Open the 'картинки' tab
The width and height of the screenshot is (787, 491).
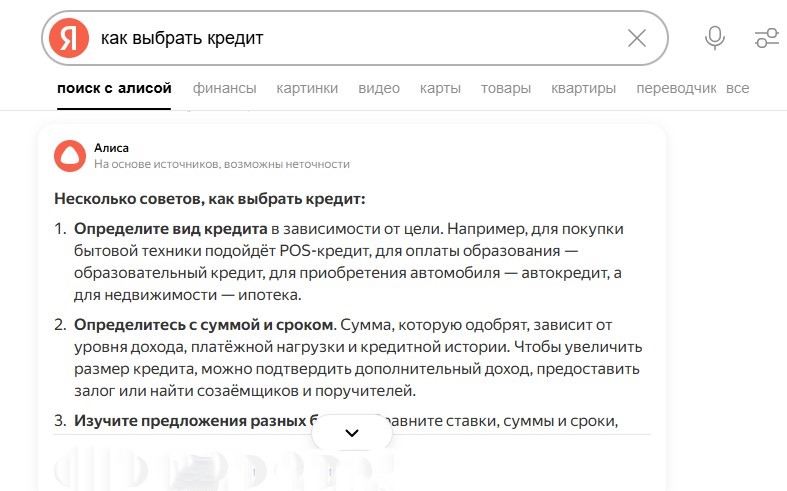pyautogui.click(x=307, y=88)
